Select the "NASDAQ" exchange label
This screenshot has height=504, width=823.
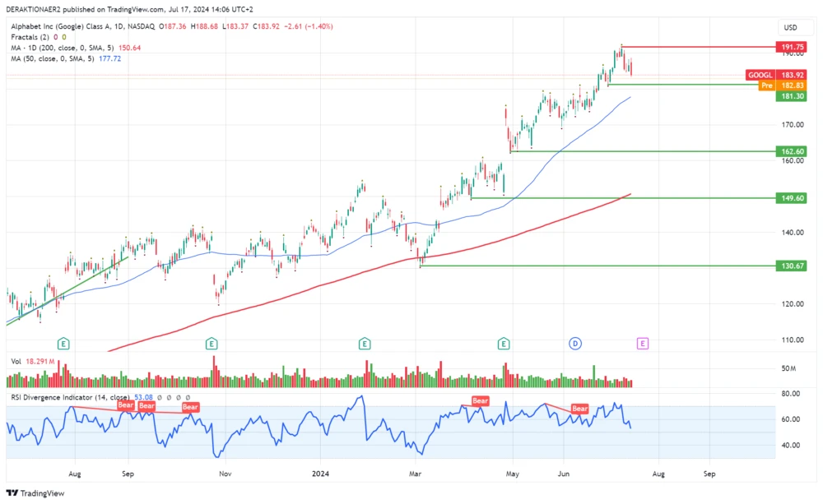point(142,25)
